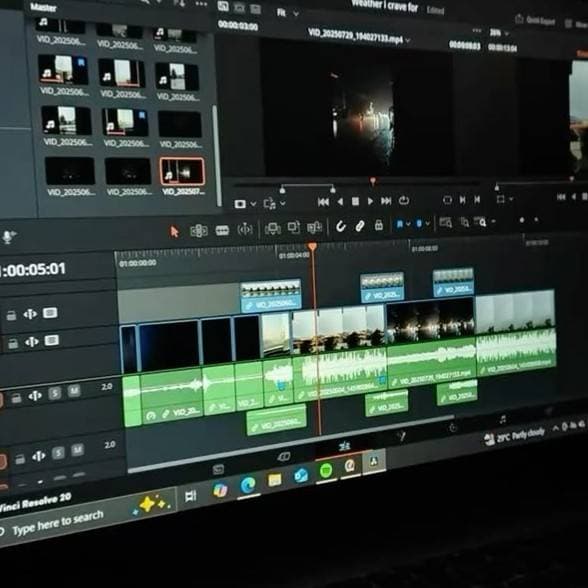Click the Quick Export button
Image resolution: width=588 pixels, height=588 pixels.
point(535,20)
